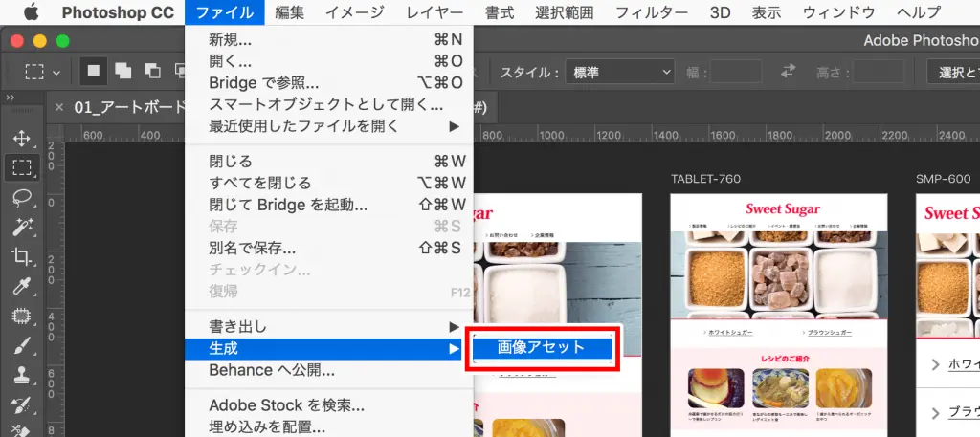This screenshot has height=437, width=980.
Task: Select the Rectangular Marquee tool
Action: pyautogui.click(x=22, y=167)
